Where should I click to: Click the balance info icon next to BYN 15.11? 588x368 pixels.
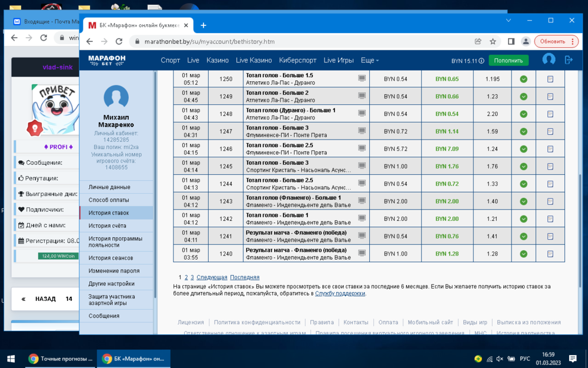tap(482, 61)
